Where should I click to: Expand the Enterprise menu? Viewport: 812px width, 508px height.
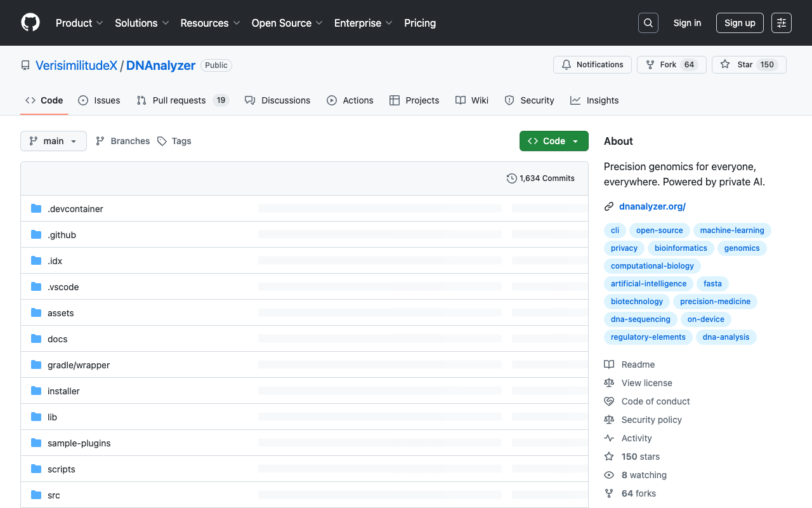[363, 23]
